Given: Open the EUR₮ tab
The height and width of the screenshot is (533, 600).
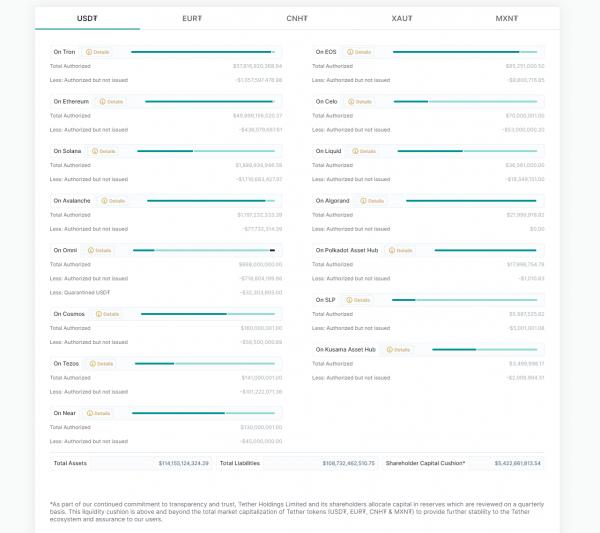Looking at the screenshot, I should [192, 18].
